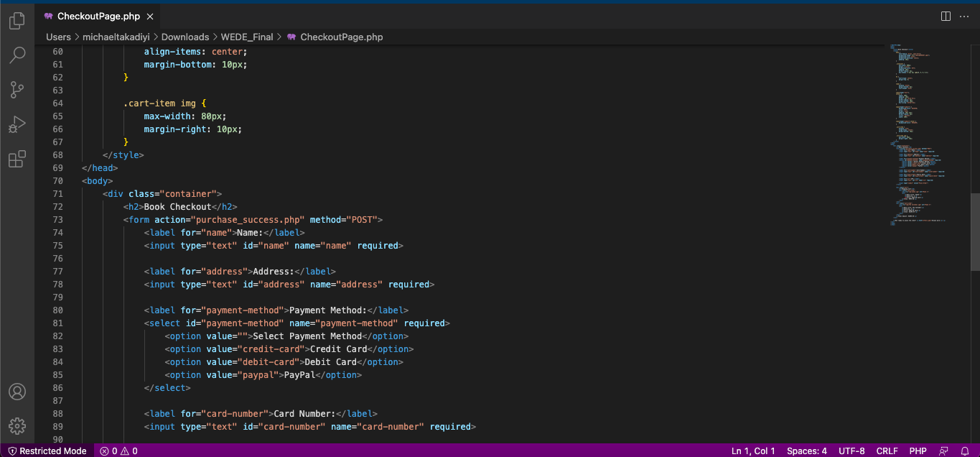The width and height of the screenshot is (980, 457).
Task: Click the errors and warnings counter
Action: pos(118,451)
